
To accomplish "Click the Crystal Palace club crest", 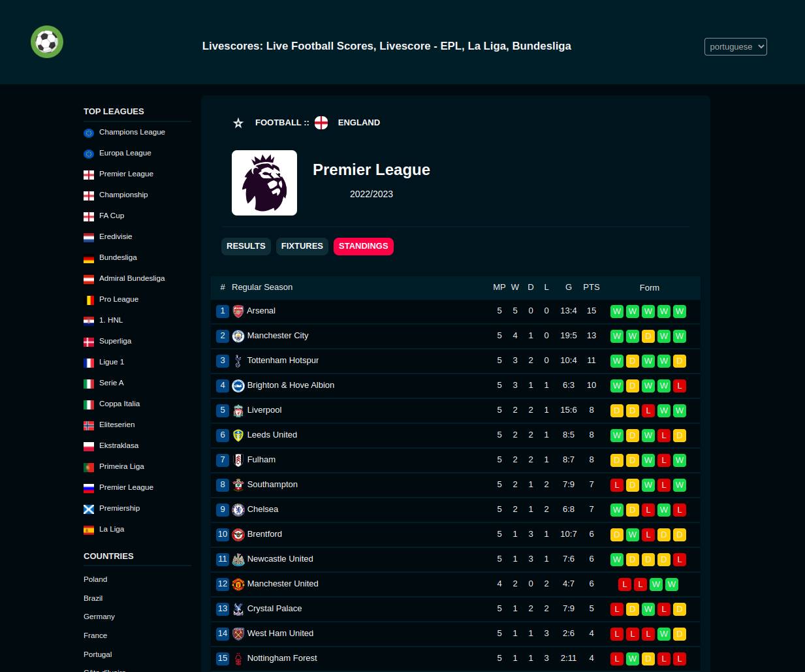I will coord(238,609).
